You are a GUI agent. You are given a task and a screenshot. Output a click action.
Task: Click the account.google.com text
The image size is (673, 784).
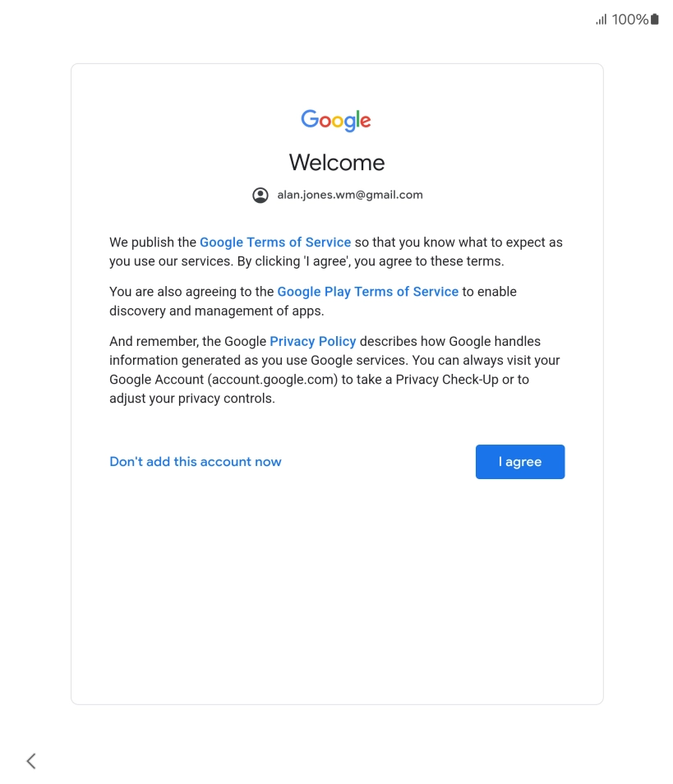(273, 380)
